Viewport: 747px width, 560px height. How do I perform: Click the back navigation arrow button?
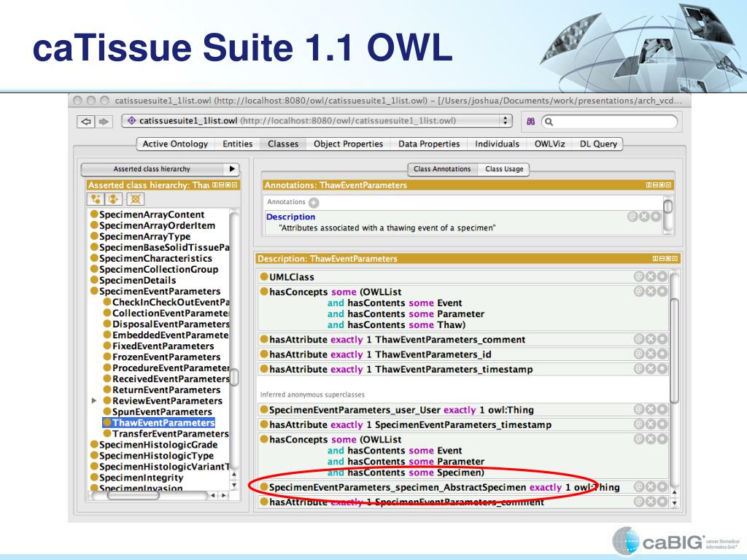tap(86, 122)
